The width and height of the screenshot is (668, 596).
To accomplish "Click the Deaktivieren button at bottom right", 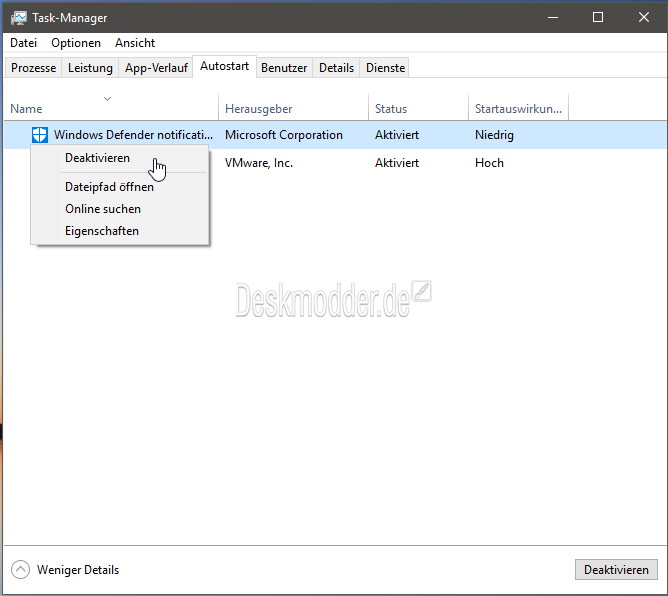I will pos(616,570).
